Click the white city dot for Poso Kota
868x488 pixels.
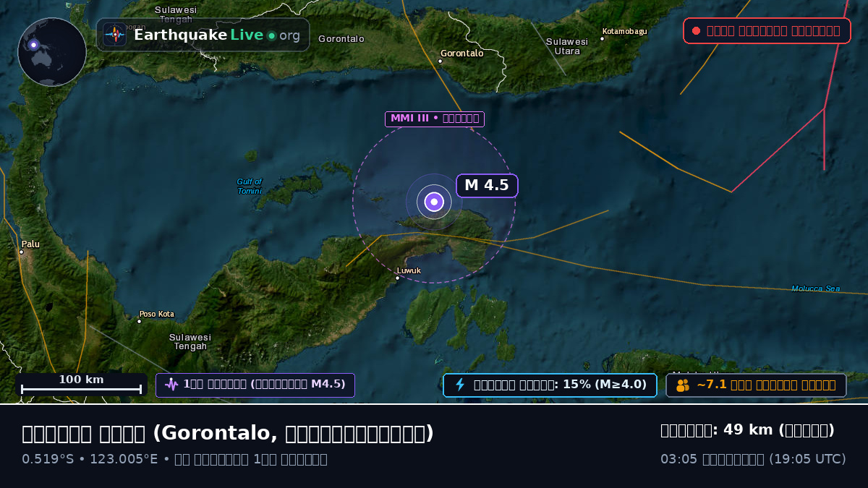[x=140, y=321]
